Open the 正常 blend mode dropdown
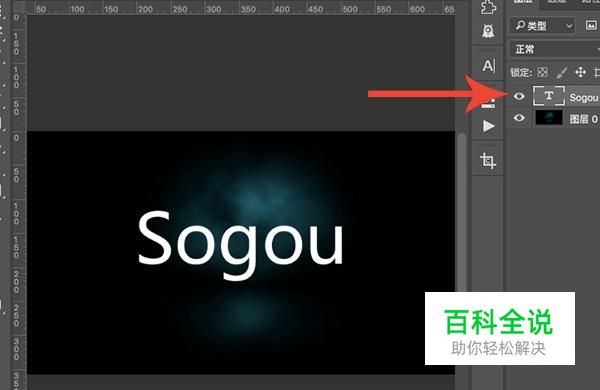Screen dimensions: 600x390 554,49
